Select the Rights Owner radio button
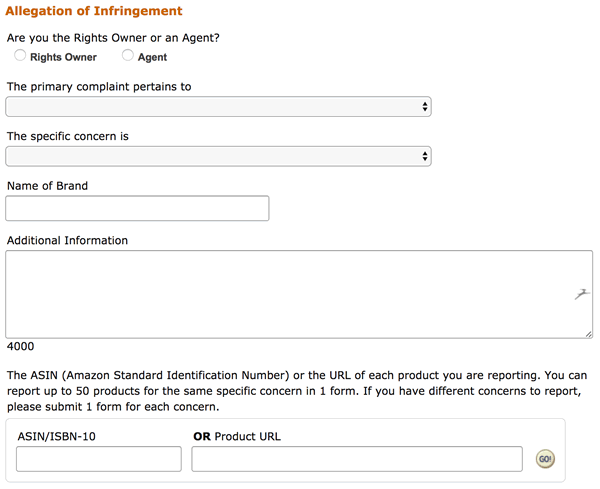This screenshot has height=489, width=600. pos(21,56)
